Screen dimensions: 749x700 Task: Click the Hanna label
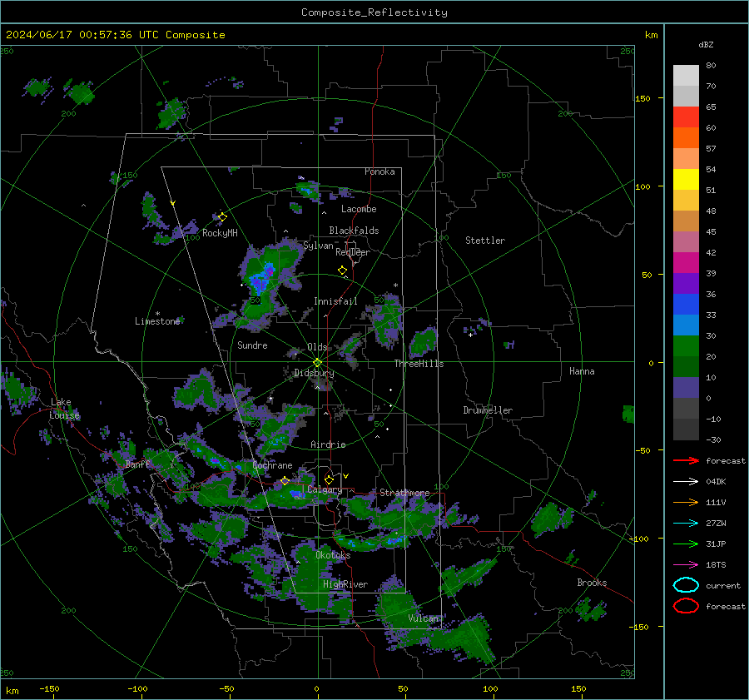(x=582, y=371)
